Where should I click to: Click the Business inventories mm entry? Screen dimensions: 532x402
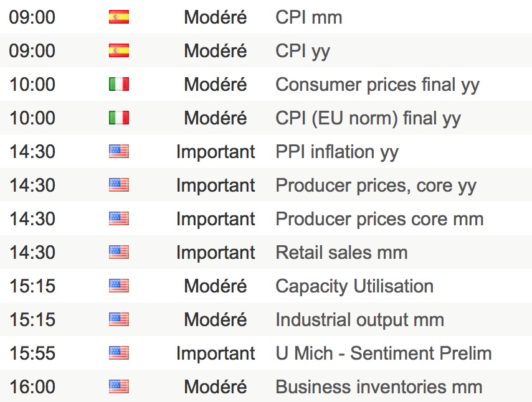379,386
